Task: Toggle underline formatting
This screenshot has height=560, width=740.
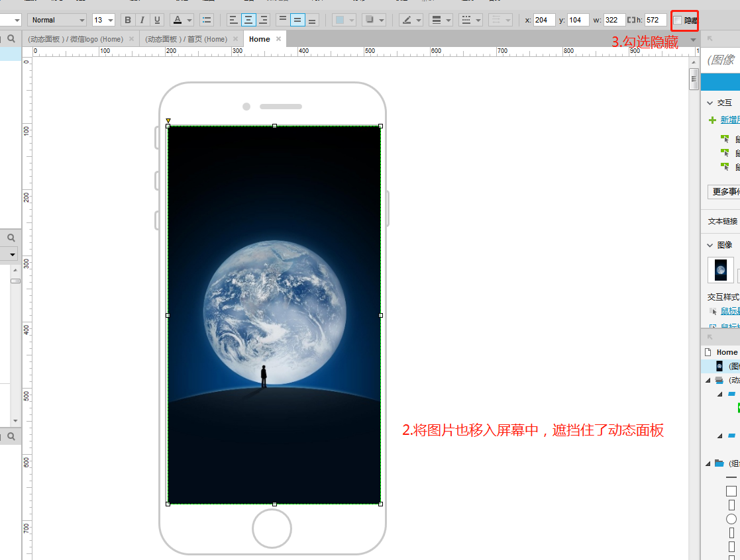Action: [x=157, y=20]
